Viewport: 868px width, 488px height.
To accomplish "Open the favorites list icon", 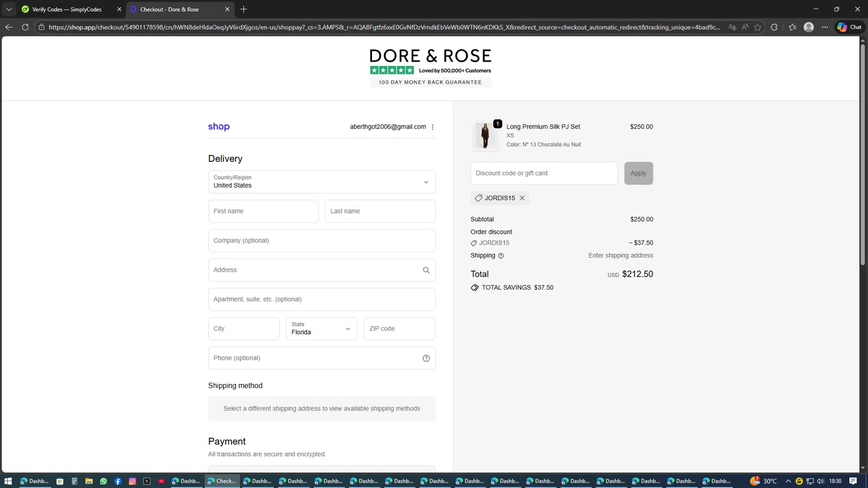I will coord(792,27).
